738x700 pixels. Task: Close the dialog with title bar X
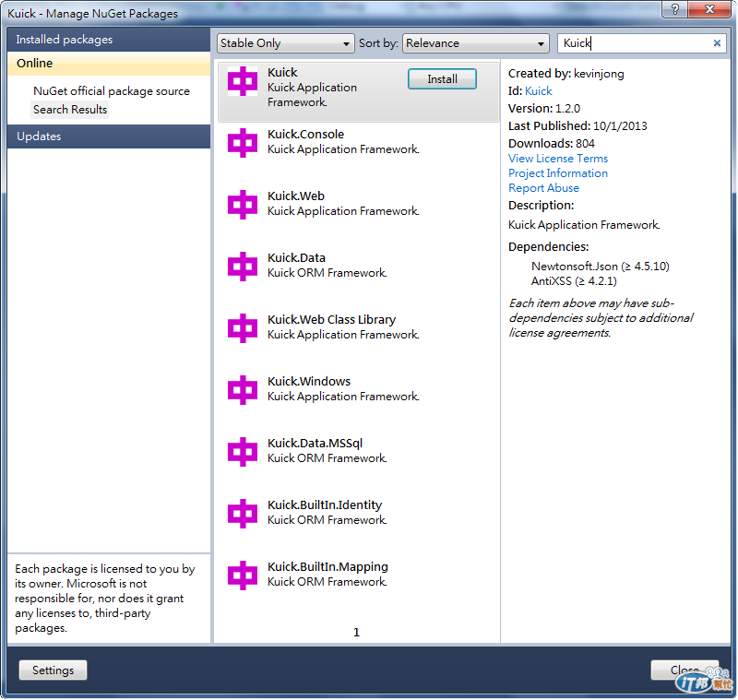pos(709,9)
